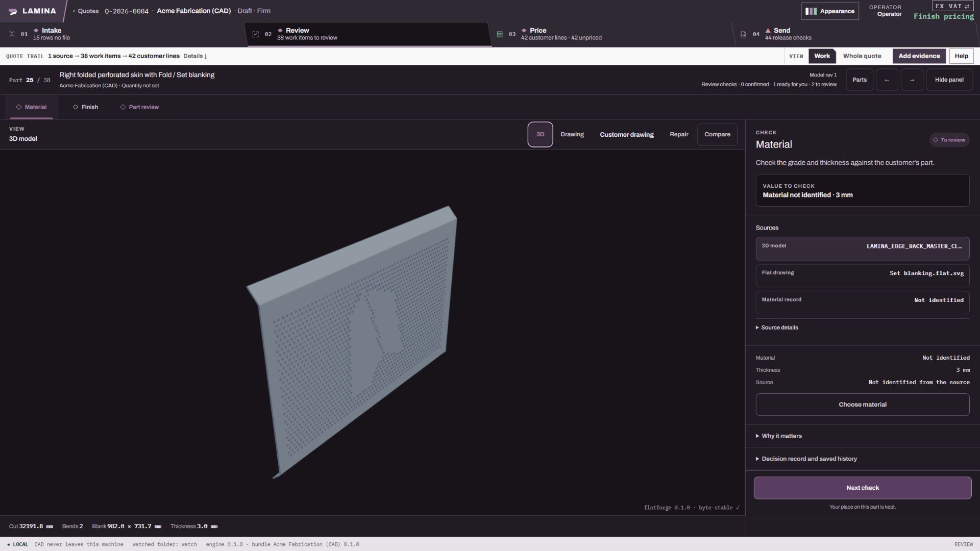Switch view to Whole quote

pyautogui.click(x=862, y=56)
